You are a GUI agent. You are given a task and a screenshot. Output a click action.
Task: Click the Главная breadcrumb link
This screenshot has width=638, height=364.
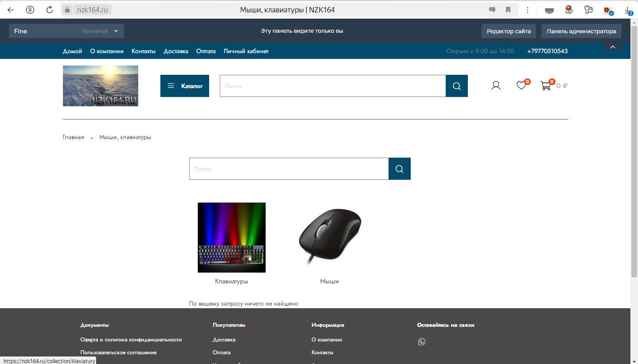point(74,137)
